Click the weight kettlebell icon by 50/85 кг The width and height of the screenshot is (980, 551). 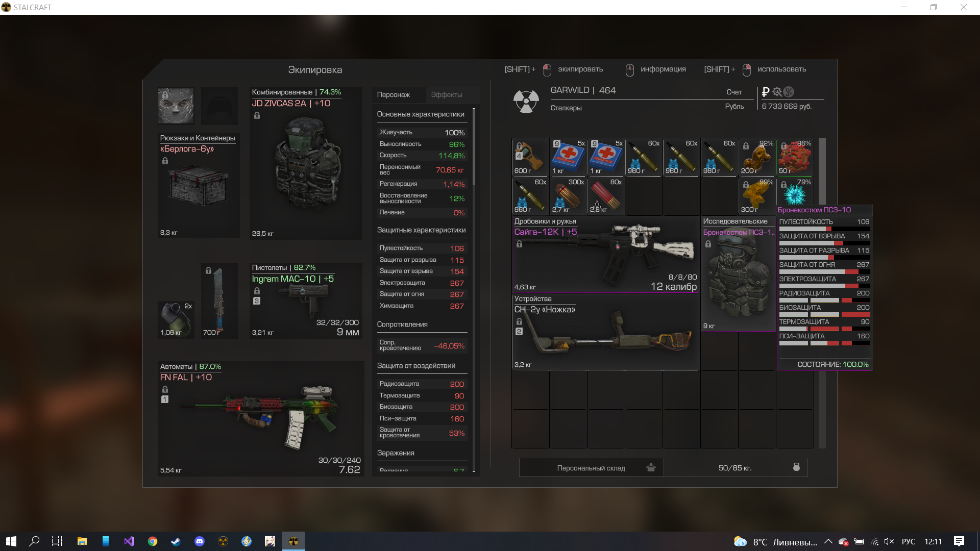click(x=796, y=467)
